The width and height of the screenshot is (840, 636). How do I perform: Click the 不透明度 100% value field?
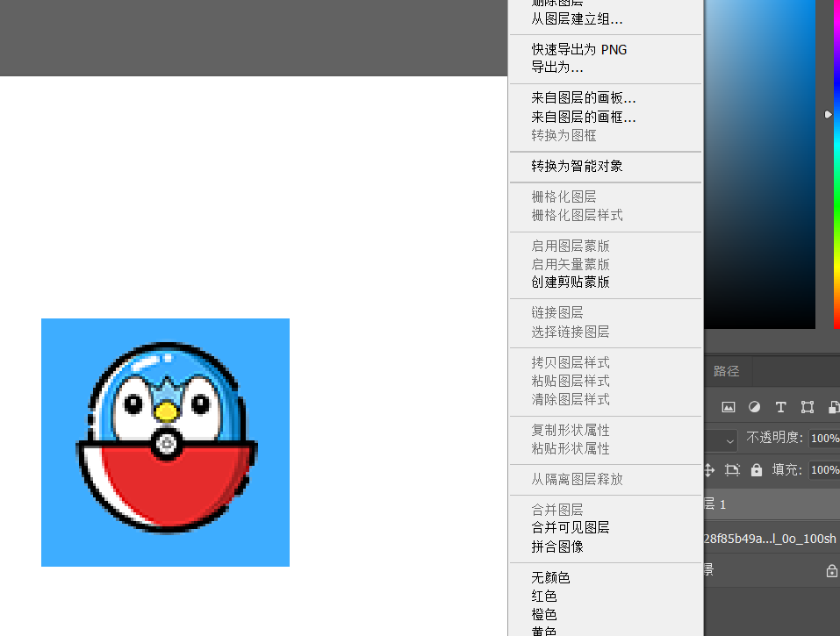pos(824,439)
